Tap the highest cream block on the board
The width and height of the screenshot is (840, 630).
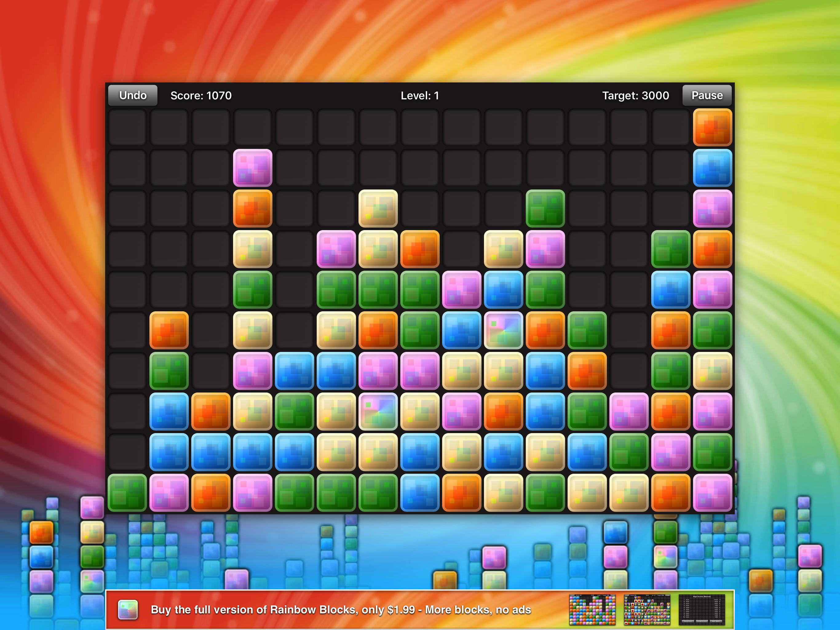point(378,208)
